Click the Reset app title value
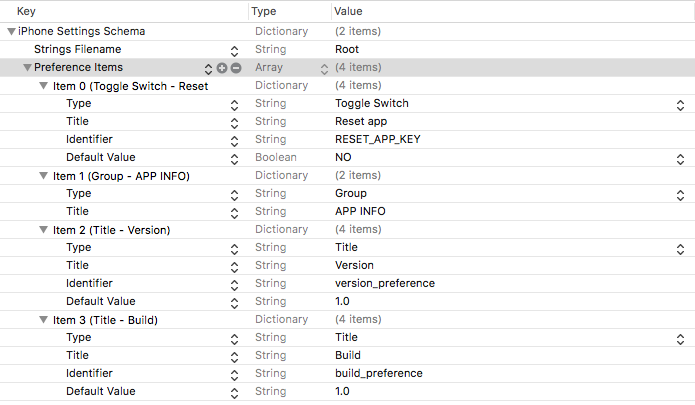 pos(361,122)
